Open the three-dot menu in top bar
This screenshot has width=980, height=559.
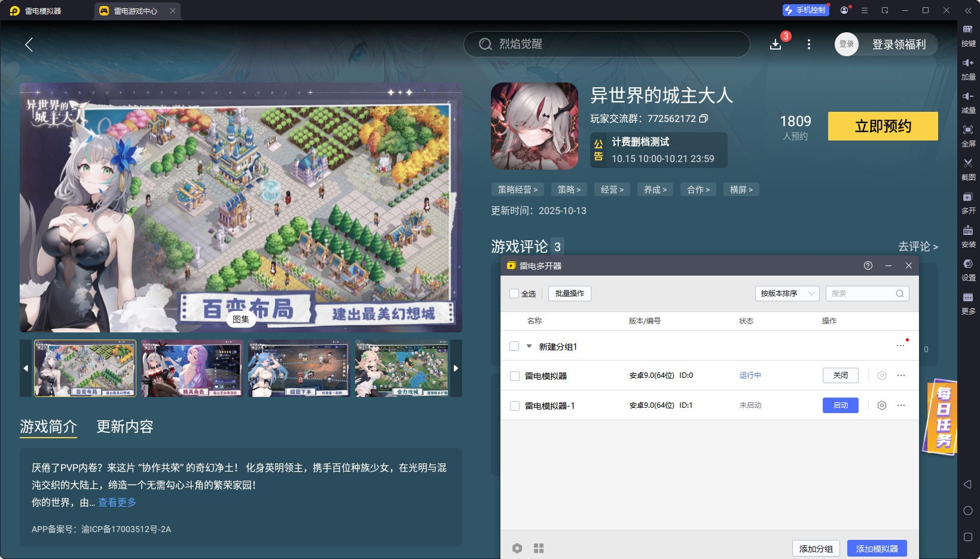(809, 44)
